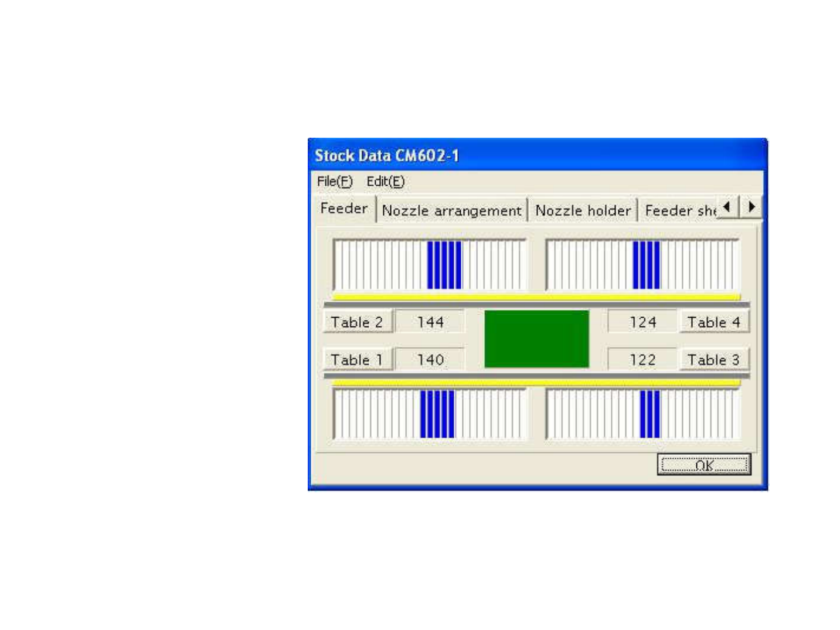Viewport: 840px width, 630px height.
Task: Click the green board area in the center
Action: [x=536, y=339]
